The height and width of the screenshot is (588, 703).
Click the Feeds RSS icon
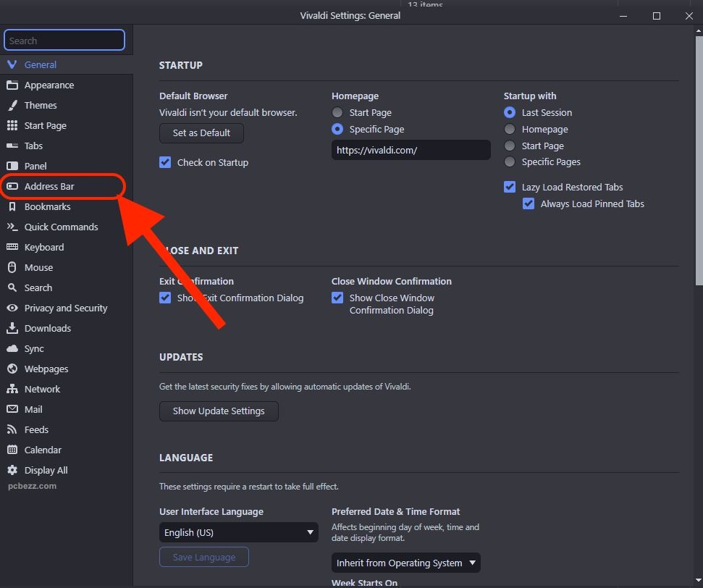tap(12, 429)
